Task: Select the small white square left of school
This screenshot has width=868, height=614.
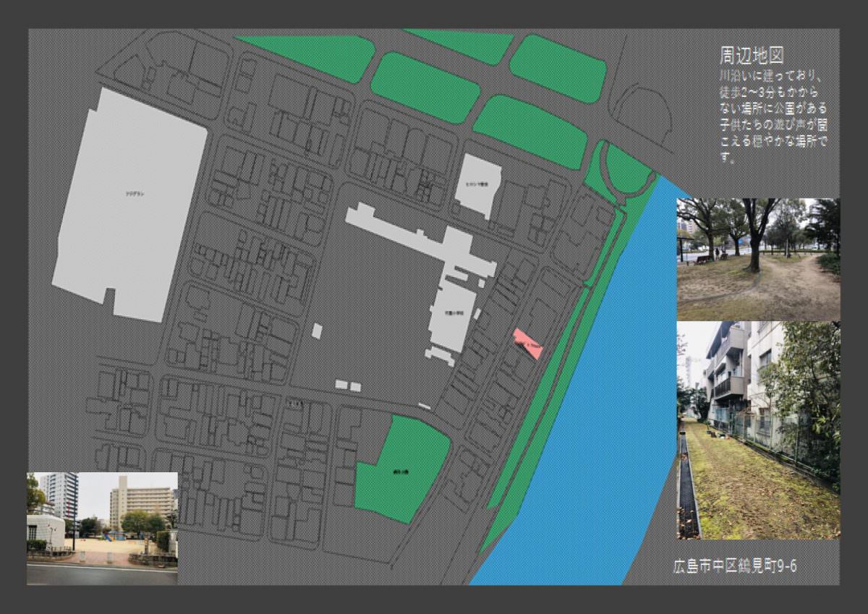Action: point(317,331)
